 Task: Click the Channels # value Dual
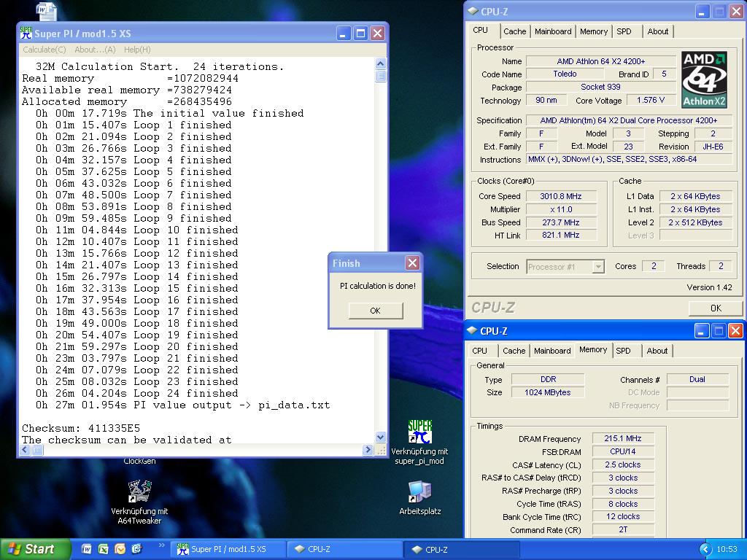pos(697,379)
